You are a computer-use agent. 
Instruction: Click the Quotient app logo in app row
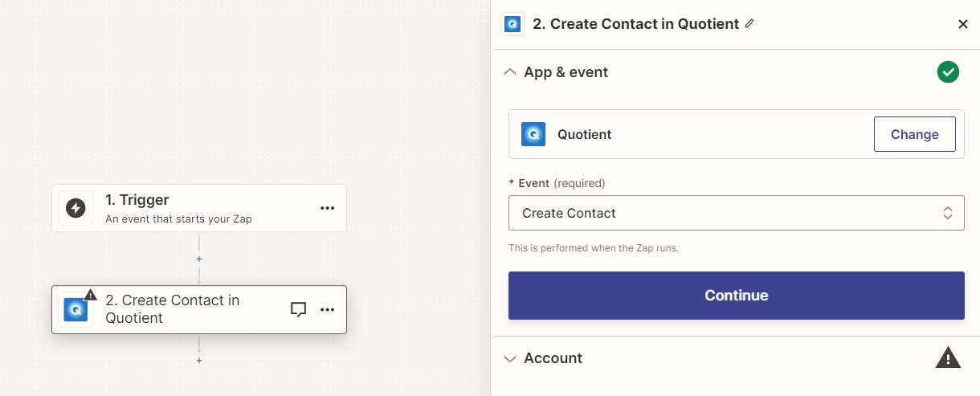click(533, 134)
